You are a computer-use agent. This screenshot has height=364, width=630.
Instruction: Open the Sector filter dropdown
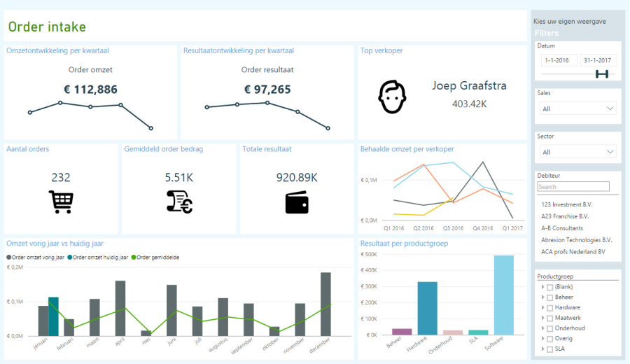[x=577, y=152]
